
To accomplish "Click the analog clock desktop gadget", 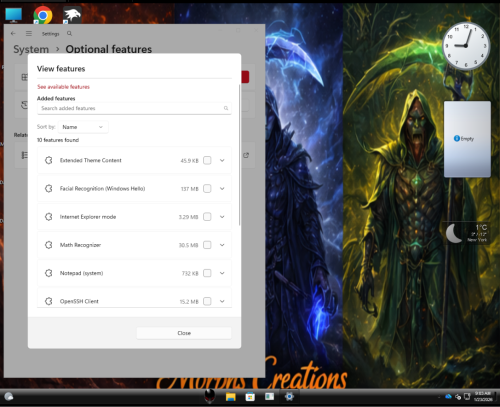I will coord(466,46).
